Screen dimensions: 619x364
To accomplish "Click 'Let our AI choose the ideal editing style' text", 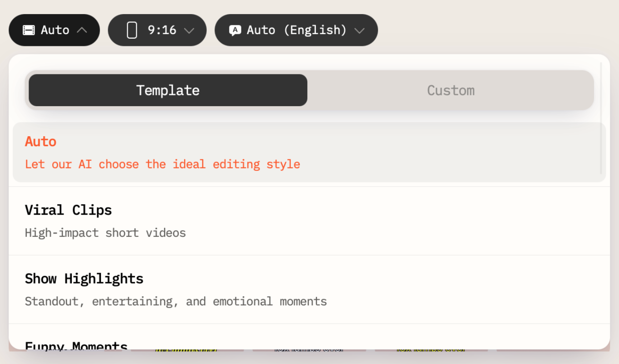I will click(162, 164).
